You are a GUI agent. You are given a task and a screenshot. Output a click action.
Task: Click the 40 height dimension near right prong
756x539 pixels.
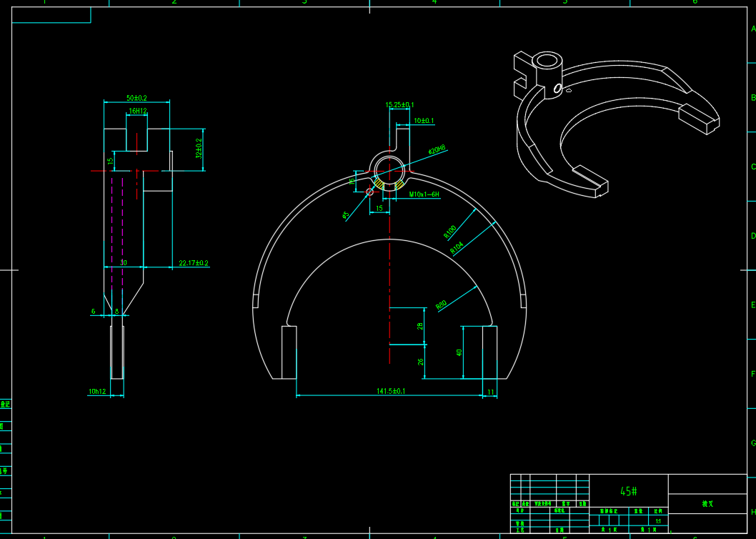(x=459, y=352)
